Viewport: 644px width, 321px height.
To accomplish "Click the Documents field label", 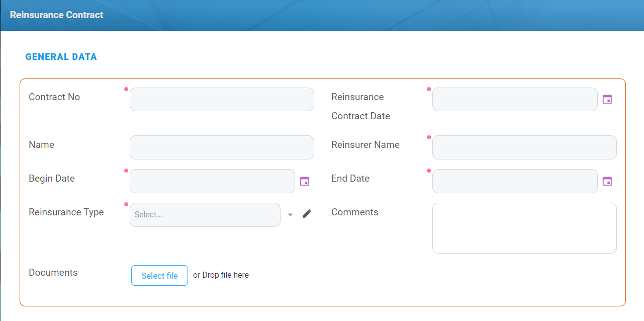I will point(53,273).
